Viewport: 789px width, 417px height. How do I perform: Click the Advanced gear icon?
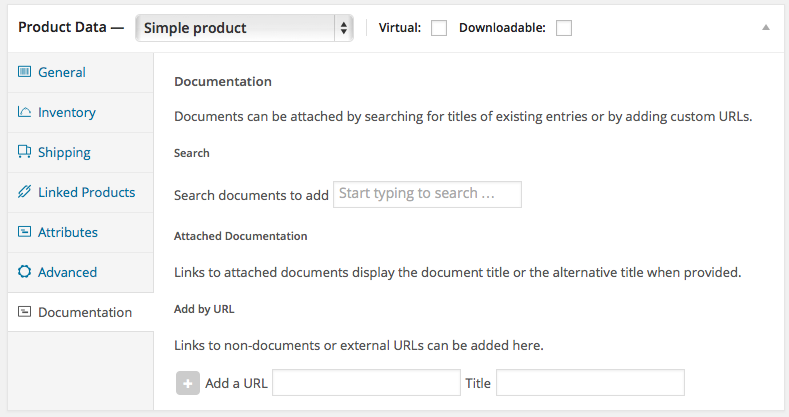click(25, 272)
